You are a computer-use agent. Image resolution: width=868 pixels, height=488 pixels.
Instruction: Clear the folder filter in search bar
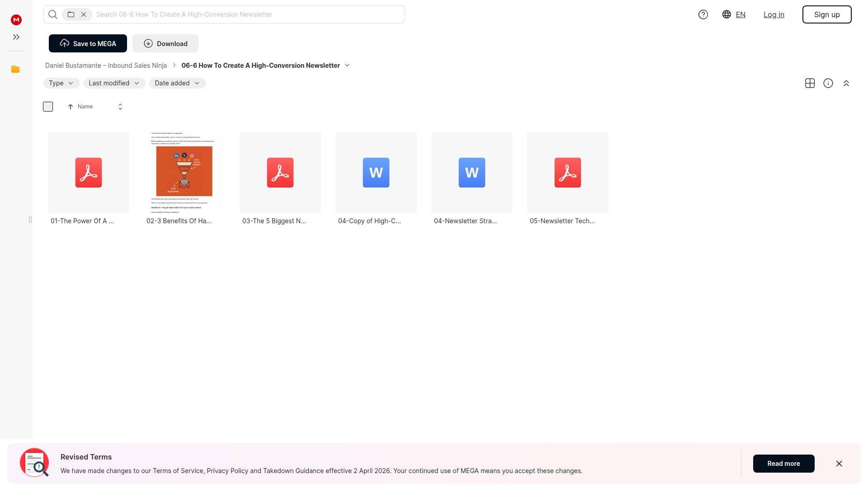84,14
